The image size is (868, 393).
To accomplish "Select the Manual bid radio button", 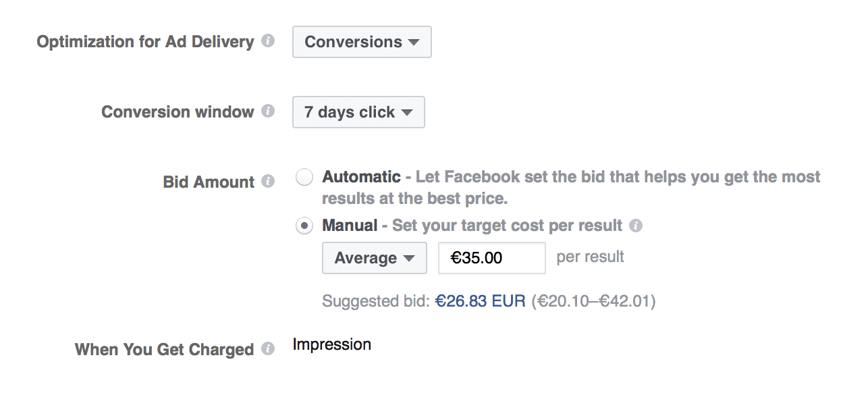I will [304, 226].
